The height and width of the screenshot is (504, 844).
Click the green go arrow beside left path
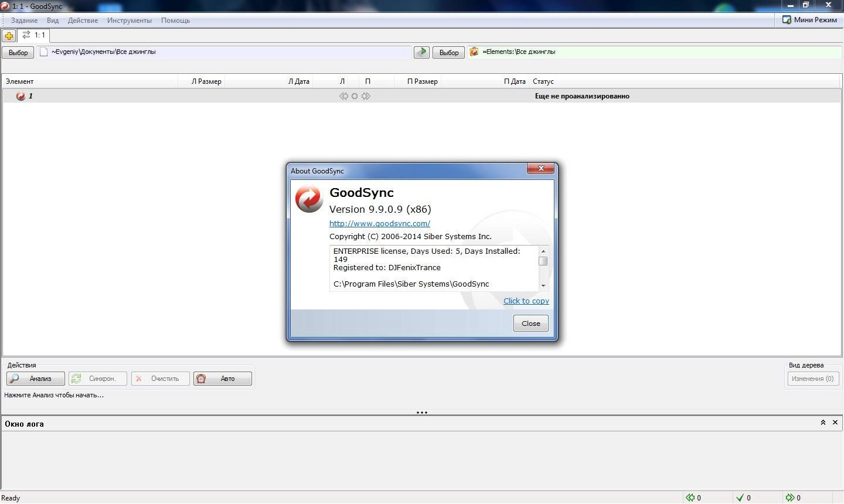tap(421, 52)
